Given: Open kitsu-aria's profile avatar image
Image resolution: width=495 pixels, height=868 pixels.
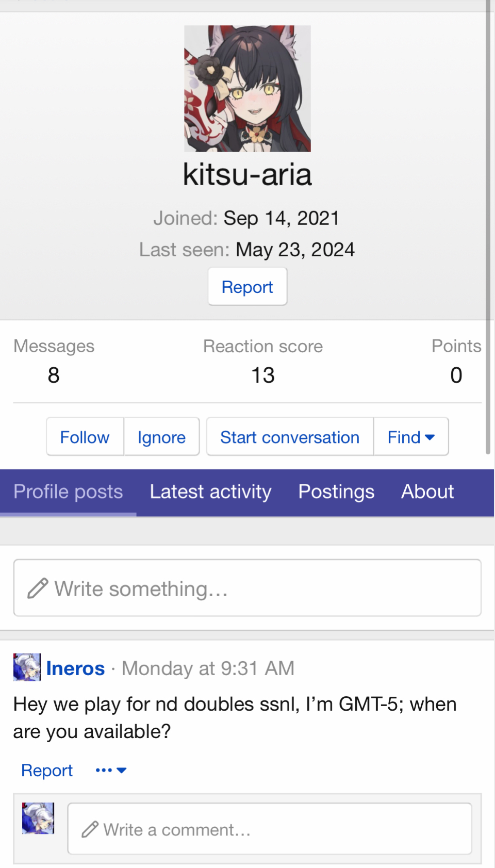Looking at the screenshot, I should coord(247,88).
